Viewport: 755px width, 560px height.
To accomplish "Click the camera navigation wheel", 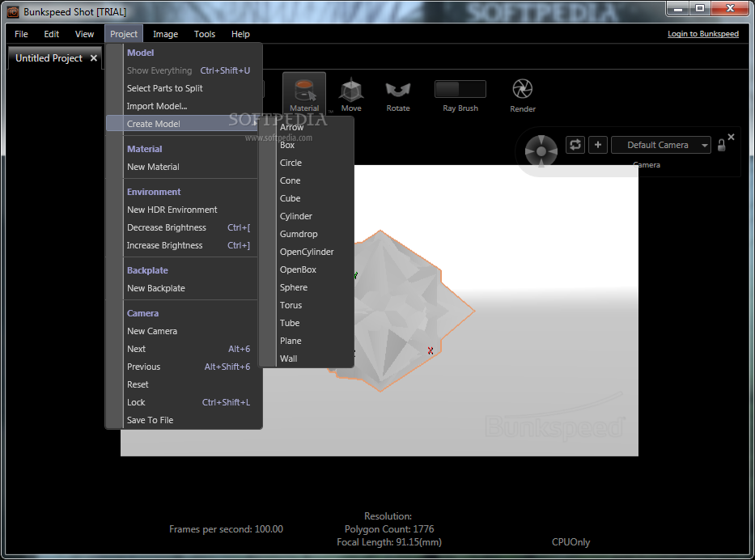I will [x=541, y=151].
